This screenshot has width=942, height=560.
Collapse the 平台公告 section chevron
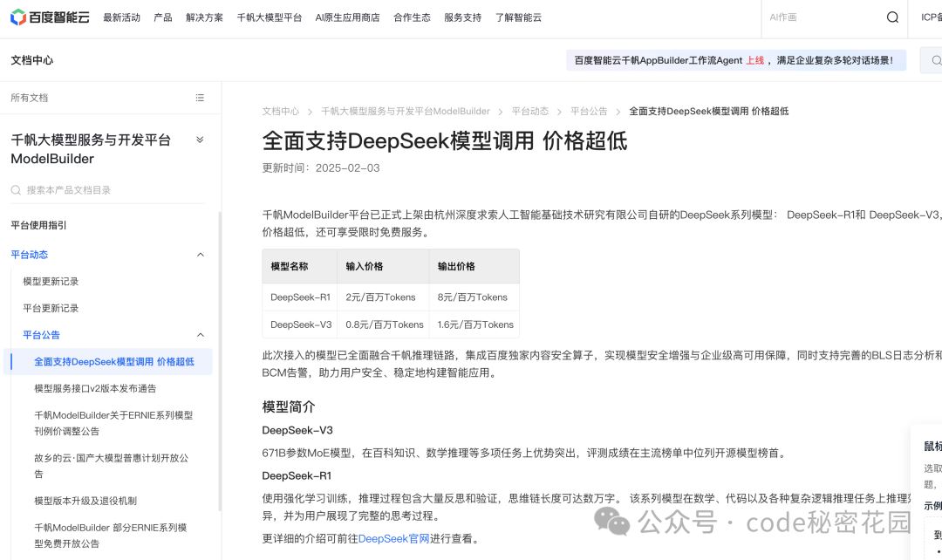click(201, 335)
